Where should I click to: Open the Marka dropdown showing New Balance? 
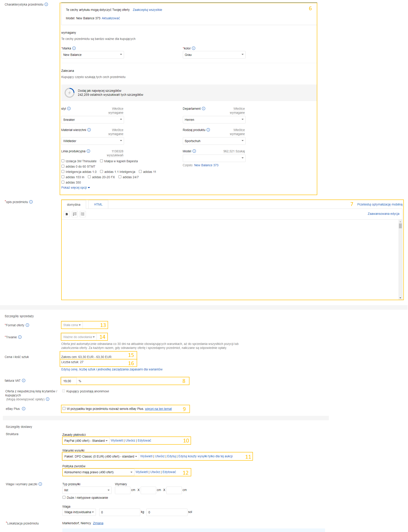point(93,55)
